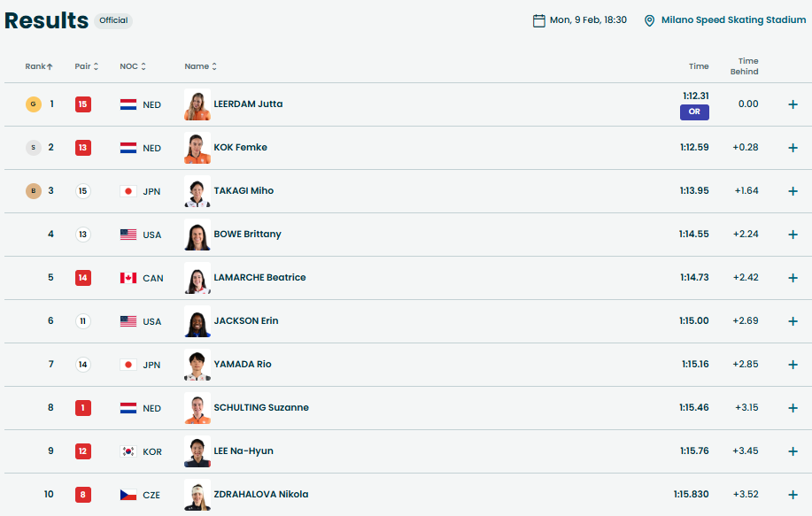Click the OR record badge
Screen dimensions: 812x516
(694, 112)
